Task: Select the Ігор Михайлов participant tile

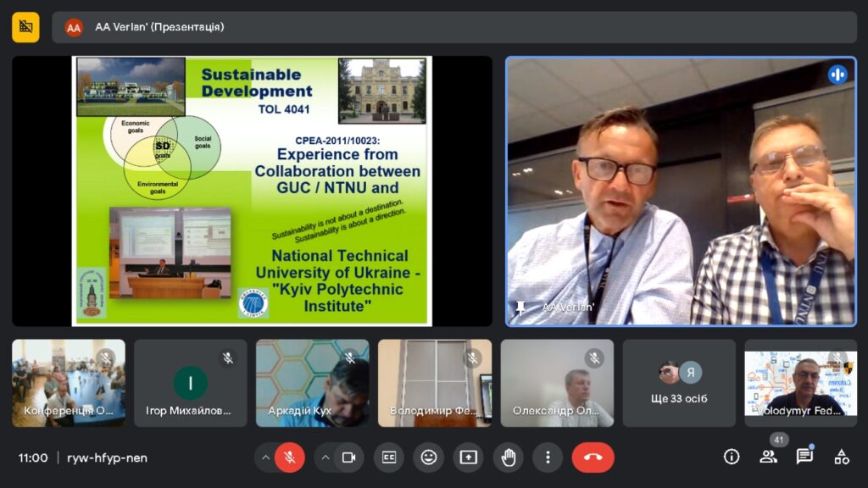Action: pos(190,383)
